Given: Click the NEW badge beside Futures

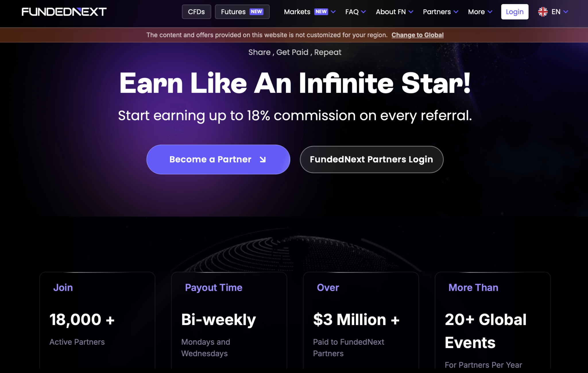Looking at the screenshot, I should [x=256, y=12].
